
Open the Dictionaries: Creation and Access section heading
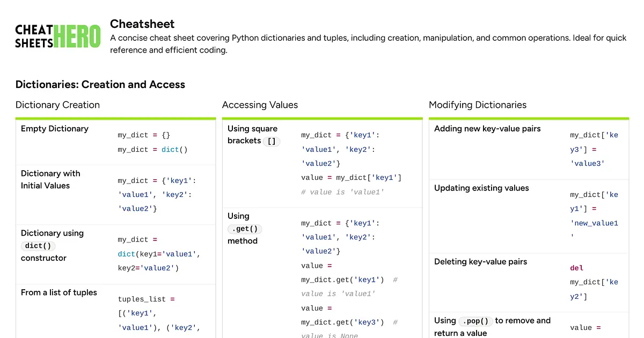pos(100,84)
